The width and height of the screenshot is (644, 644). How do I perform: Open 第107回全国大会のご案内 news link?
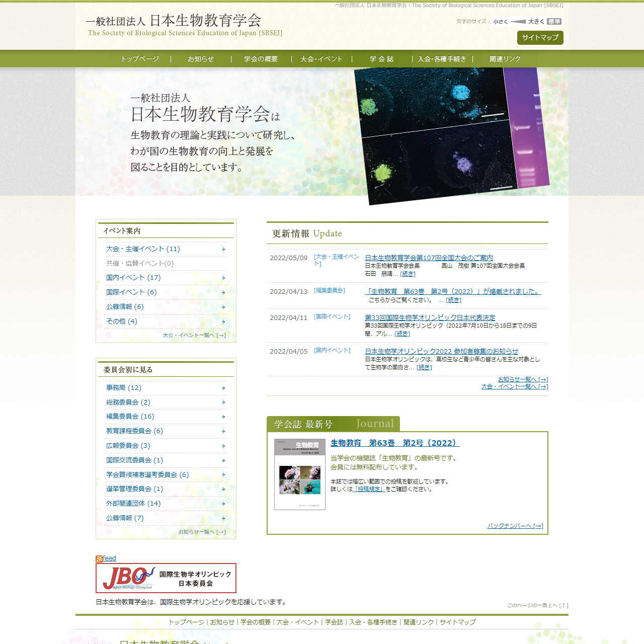click(x=429, y=258)
